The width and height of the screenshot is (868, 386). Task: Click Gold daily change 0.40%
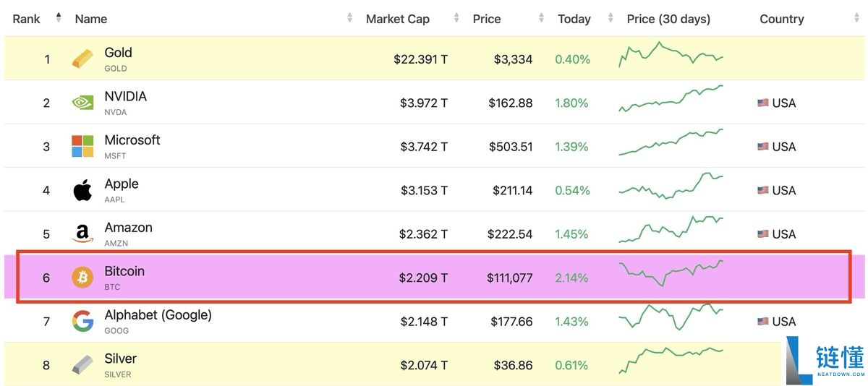click(x=573, y=59)
